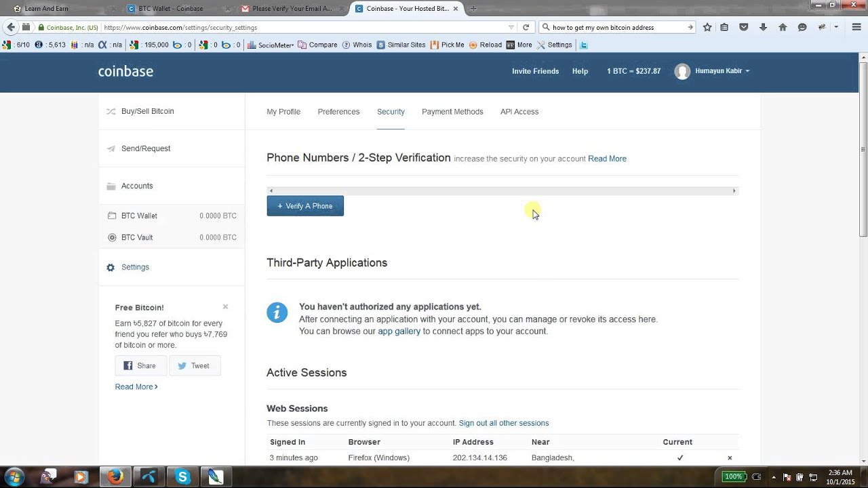Switch to Please Verify Your Email tab
The image size is (868, 488).
coord(292,9)
